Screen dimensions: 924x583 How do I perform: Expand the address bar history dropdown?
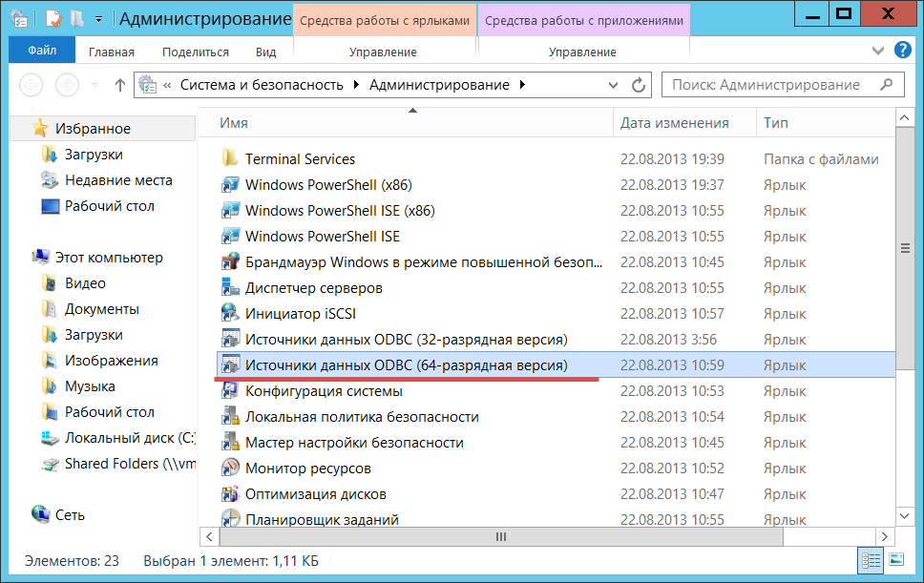tap(613, 85)
